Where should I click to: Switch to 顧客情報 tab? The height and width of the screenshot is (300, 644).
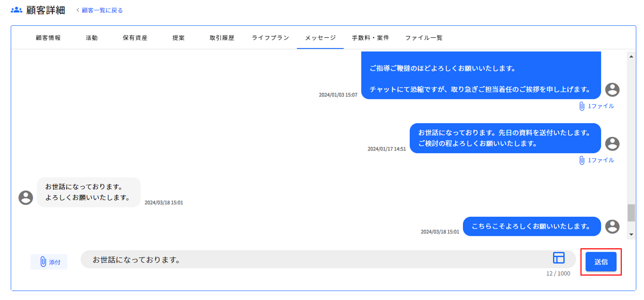point(48,38)
